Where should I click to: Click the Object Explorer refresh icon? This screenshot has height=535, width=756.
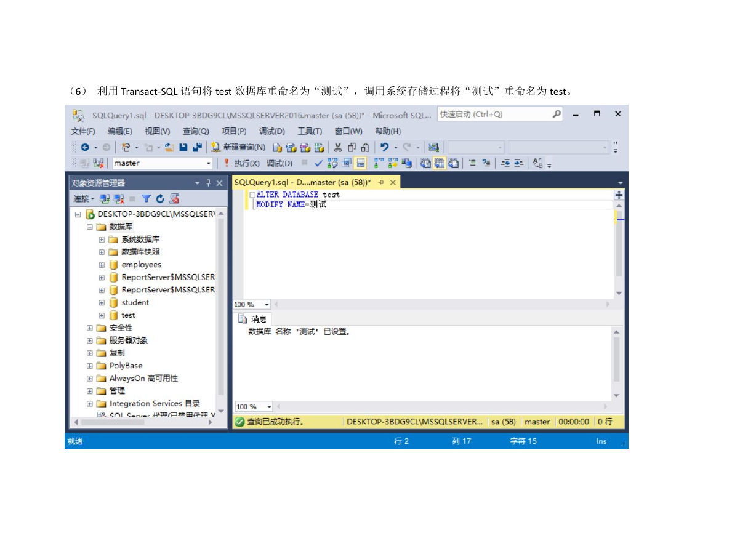coord(160,198)
